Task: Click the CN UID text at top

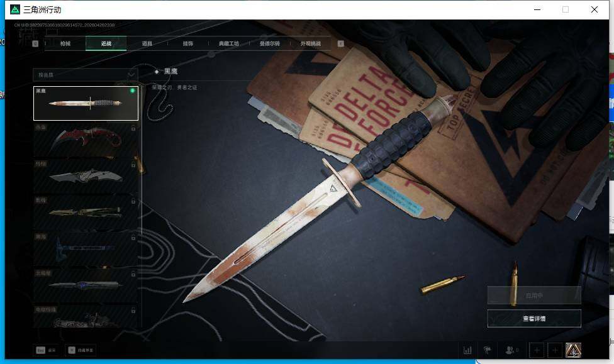Action: click(x=64, y=25)
